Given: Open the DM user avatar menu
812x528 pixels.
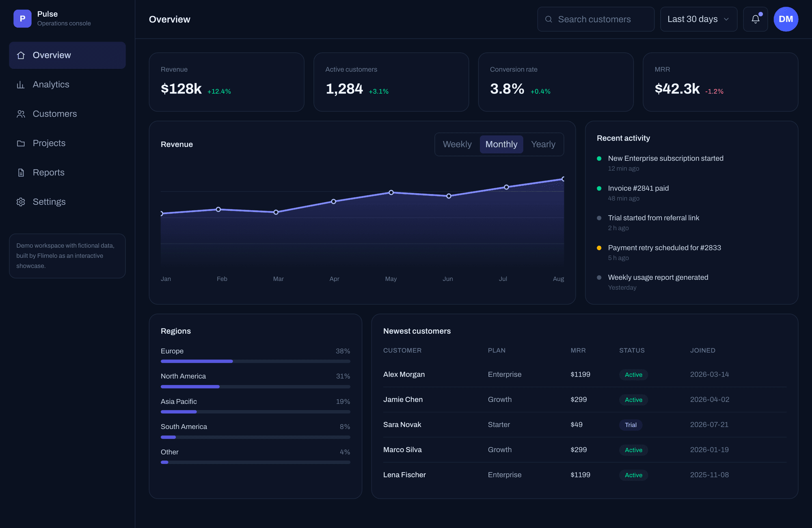Looking at the screenshot, I should pos(786,19).
